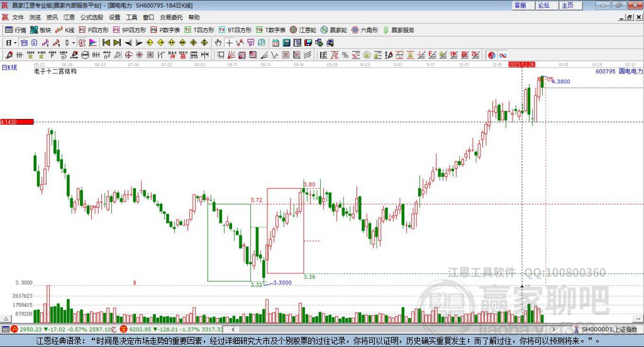Click the save floppy disk icon
The width and height of the screenshot is (644, 347).
click(308, 43)
